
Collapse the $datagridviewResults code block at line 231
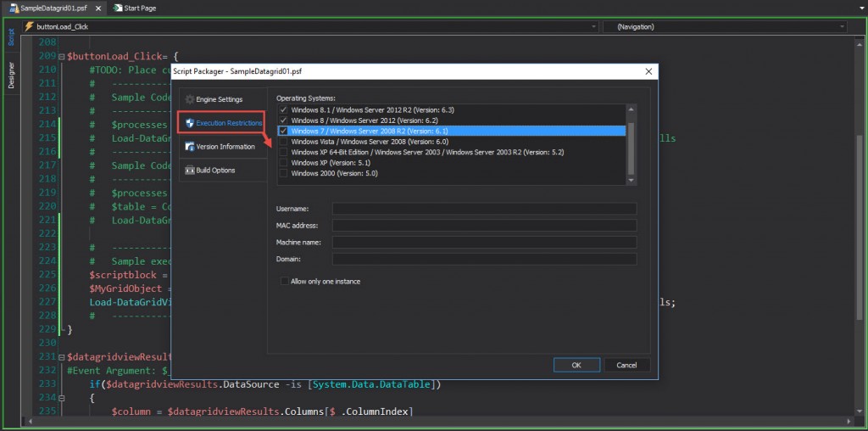point(61,357)
